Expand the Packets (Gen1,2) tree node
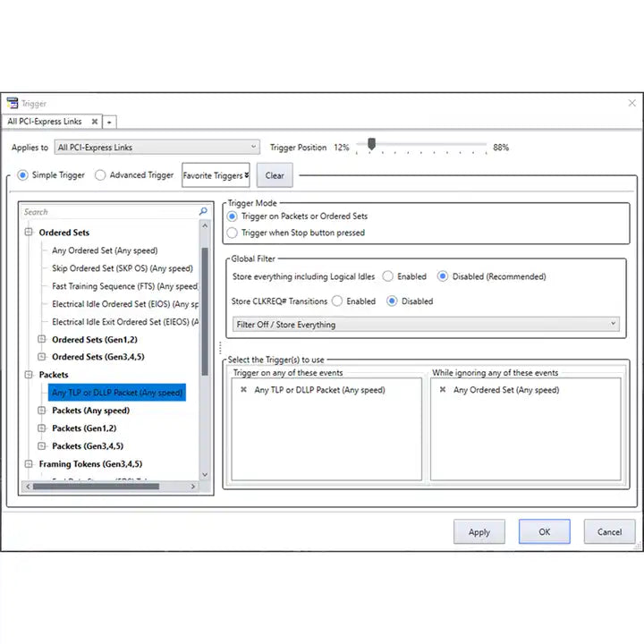The image size is (644, 644). (x=43, y=428)
